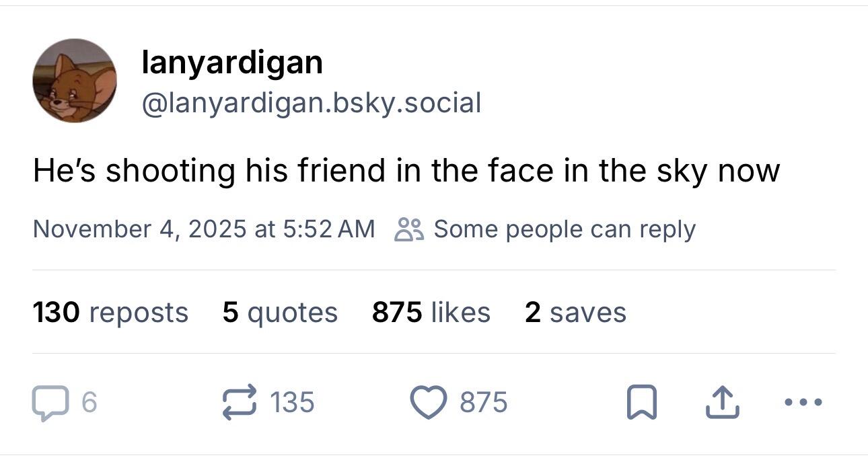View the 5 quotes list
This screenshot has height=472, width=868.
coord(280,313)
